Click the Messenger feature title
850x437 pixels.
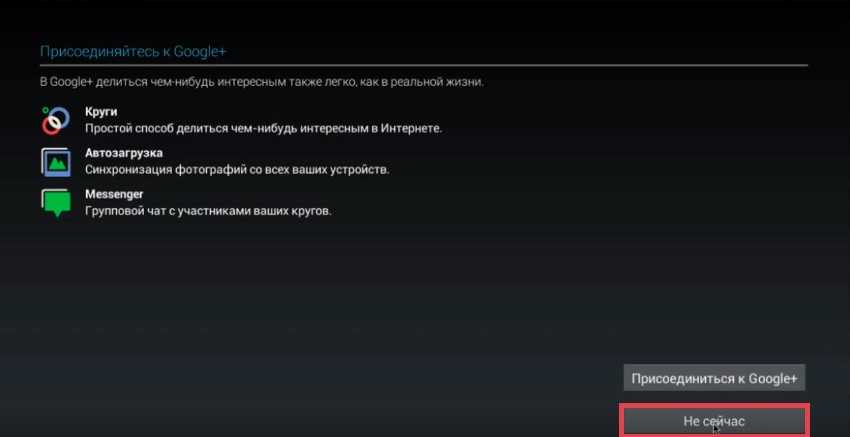coord(114,194)
